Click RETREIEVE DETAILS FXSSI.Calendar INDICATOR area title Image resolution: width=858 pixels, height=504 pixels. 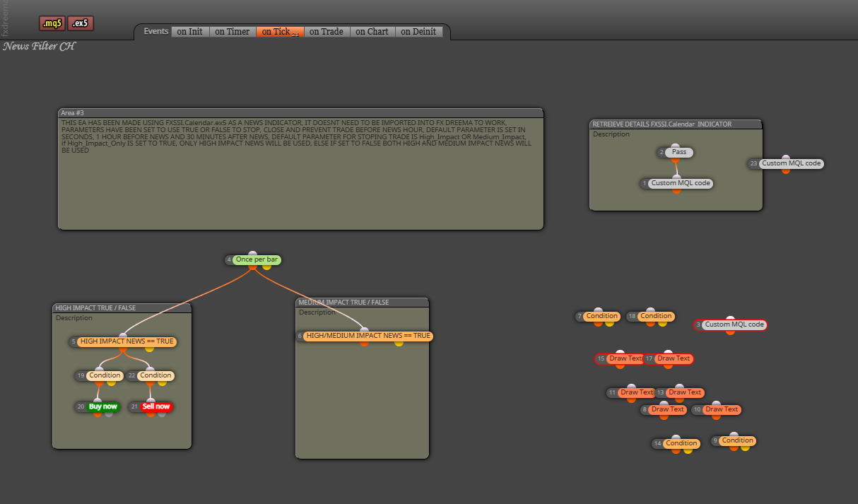click(x=676, y=124)
